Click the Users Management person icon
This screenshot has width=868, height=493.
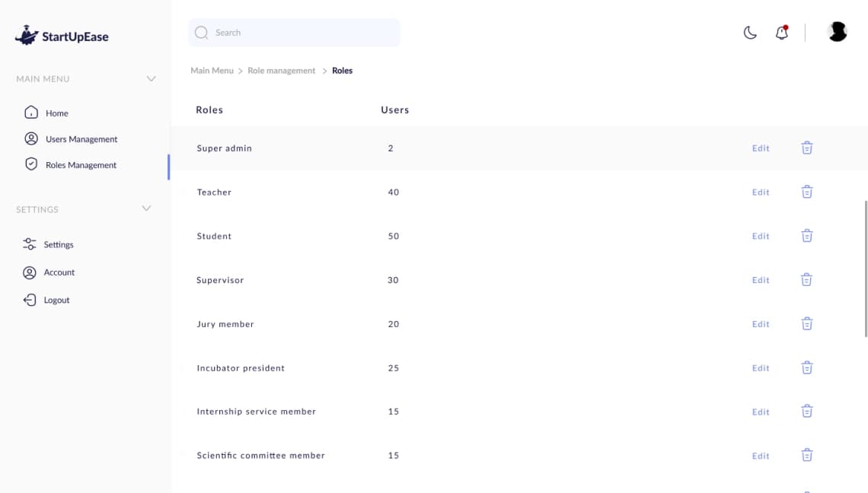(x=31, y=138)
